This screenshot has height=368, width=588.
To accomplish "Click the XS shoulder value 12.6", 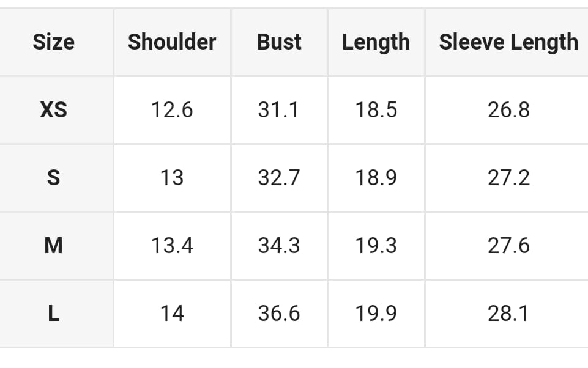I will 172,110.
